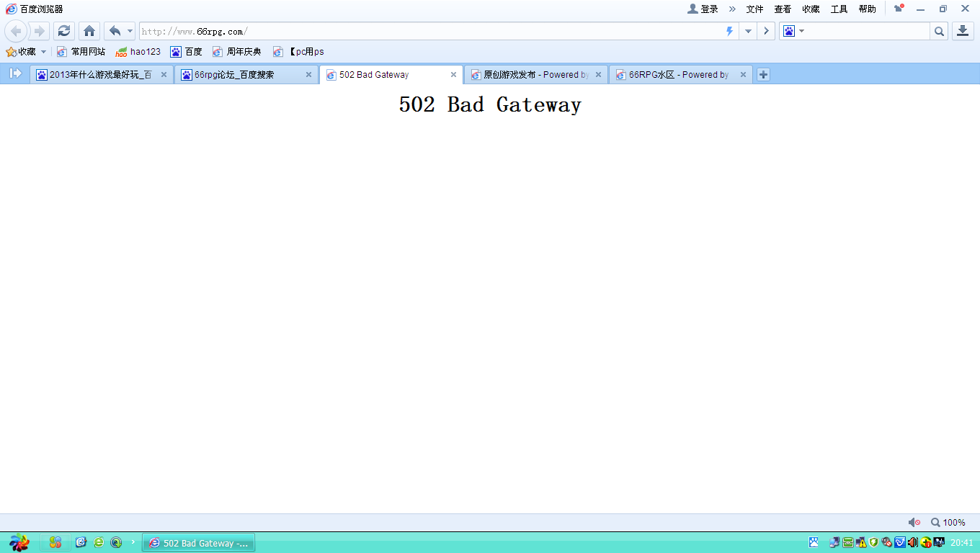This screenshot has width=980, height=553.
Task: Open the downloads manager icon
Action: coord(963,31)
